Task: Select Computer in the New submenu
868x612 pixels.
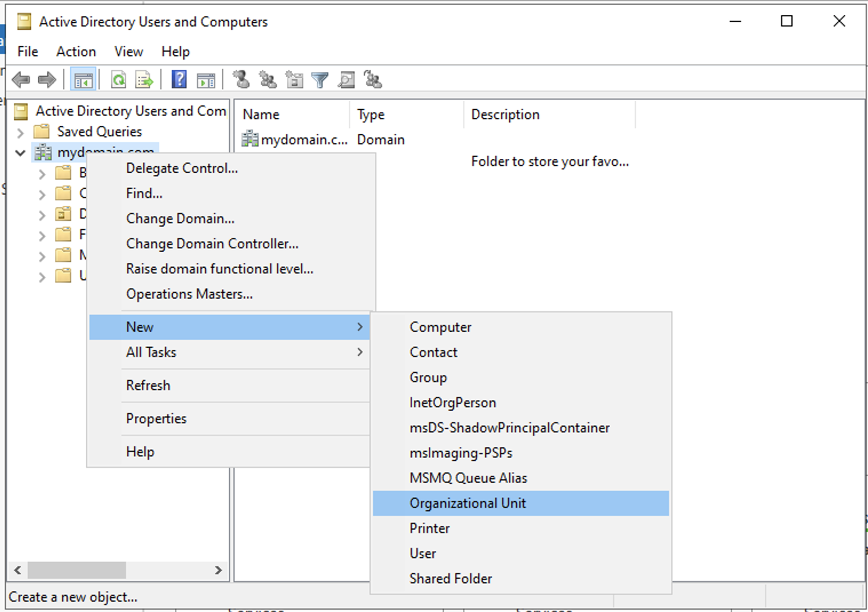Action: click(x=521, y=327)
